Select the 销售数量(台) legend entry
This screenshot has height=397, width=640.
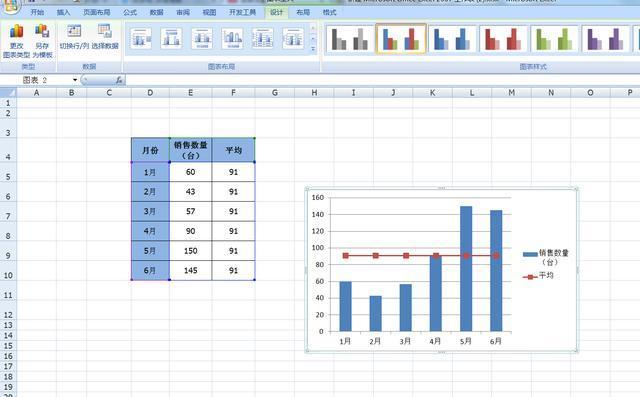pyautogui.click(x=546, y=257)
